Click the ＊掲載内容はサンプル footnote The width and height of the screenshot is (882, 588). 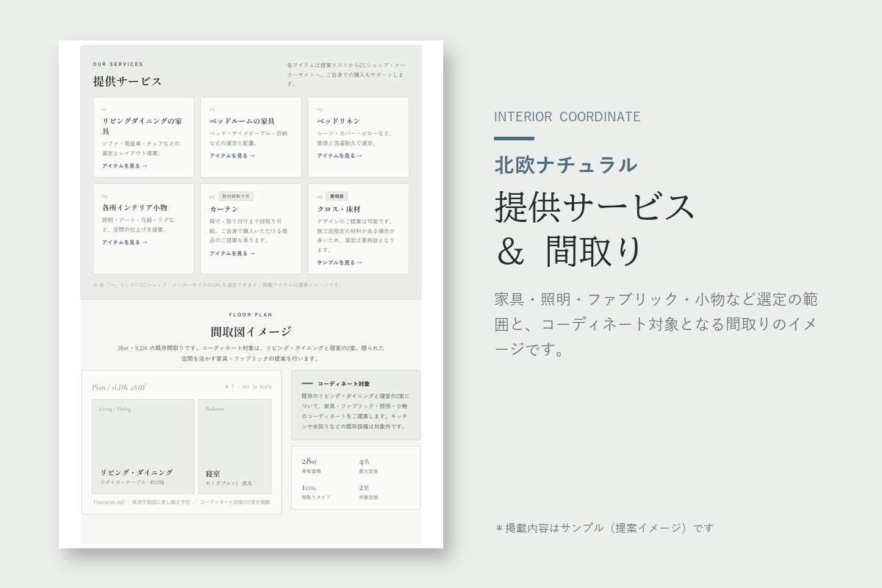604,528
